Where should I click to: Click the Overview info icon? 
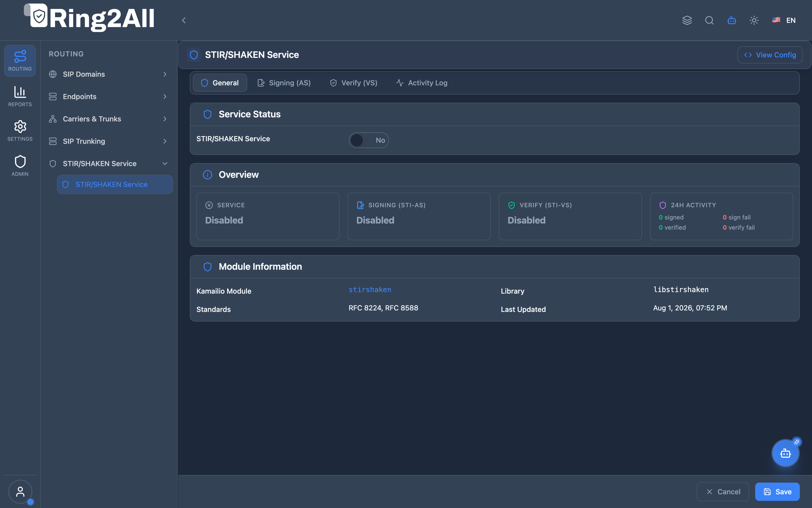pyautogui.click(x=208, y=175)
